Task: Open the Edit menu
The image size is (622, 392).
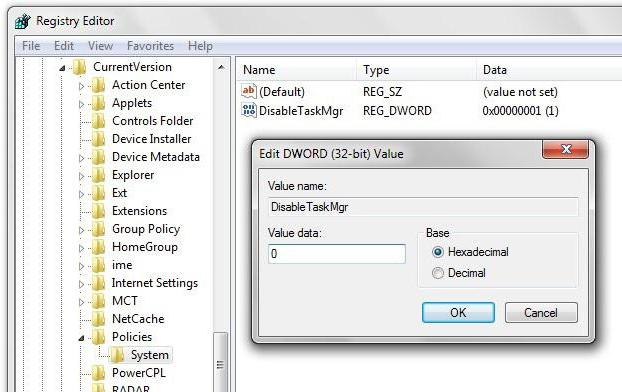Action: coord(64,46)
